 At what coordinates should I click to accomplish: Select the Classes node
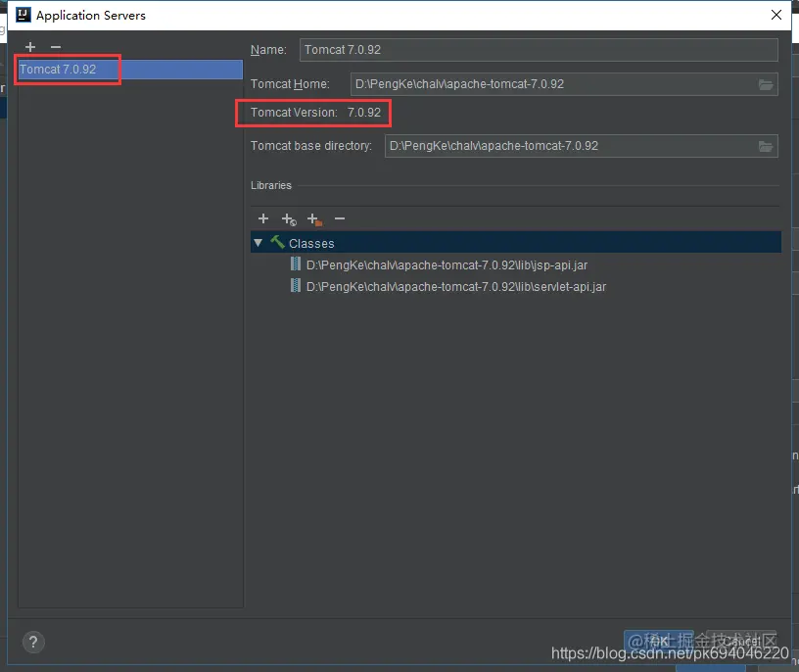pos(311,242)
